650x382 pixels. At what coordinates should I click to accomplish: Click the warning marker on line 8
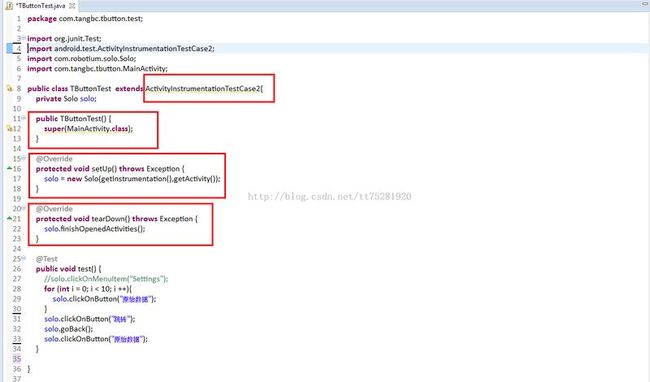click(x=9, y=88)
